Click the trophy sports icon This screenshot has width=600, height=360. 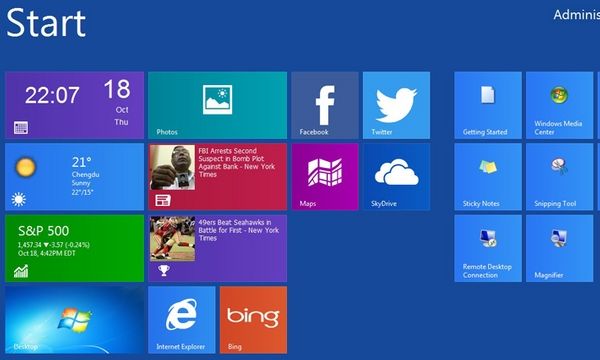click(x=164, y=270)
